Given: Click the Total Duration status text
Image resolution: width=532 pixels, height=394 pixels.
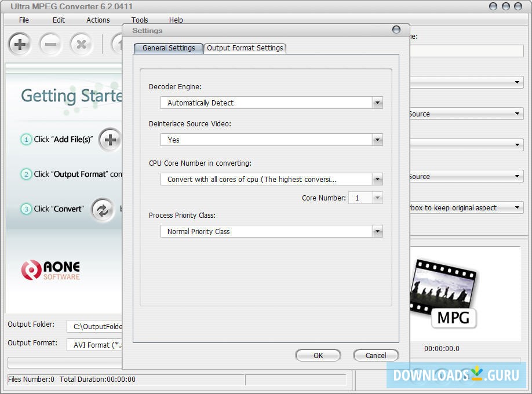Looking at the screenshot, I should (97, 379).
